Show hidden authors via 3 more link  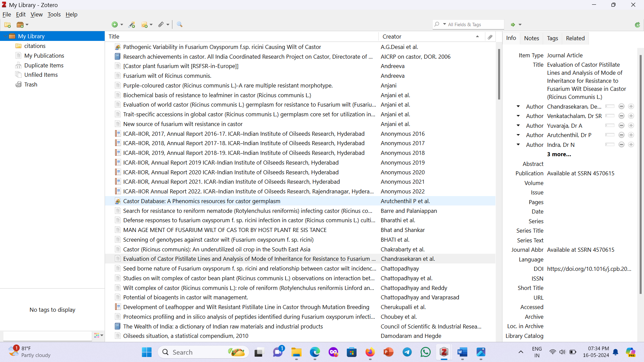pos(559,155)
